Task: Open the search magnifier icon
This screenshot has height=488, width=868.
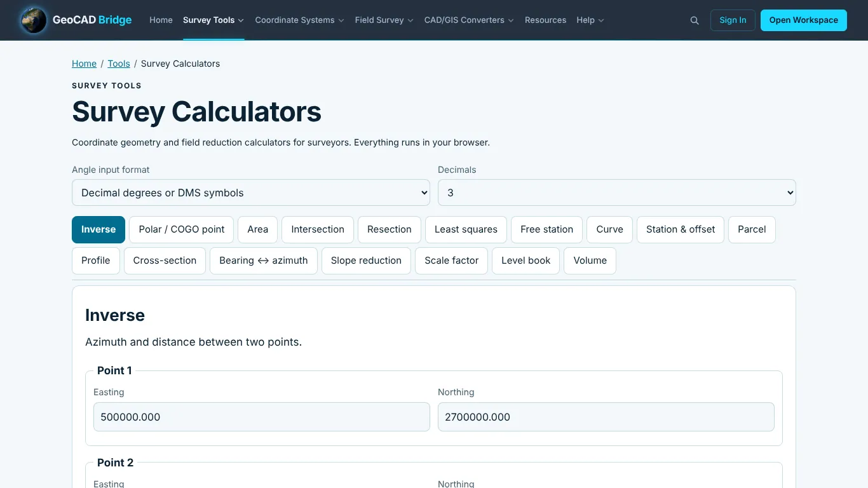Action: (x=695, y=20)
